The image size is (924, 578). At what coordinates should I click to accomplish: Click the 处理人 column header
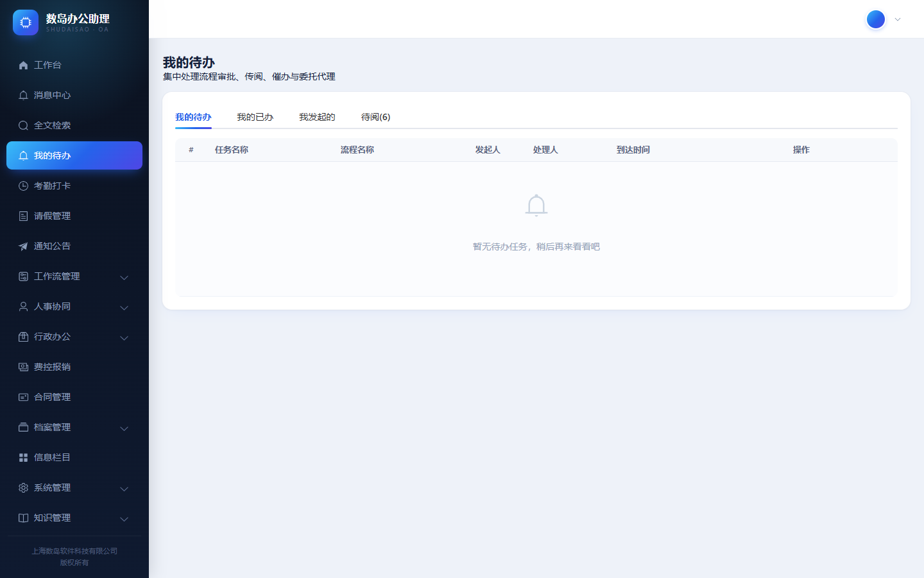(x=545, y=150)
